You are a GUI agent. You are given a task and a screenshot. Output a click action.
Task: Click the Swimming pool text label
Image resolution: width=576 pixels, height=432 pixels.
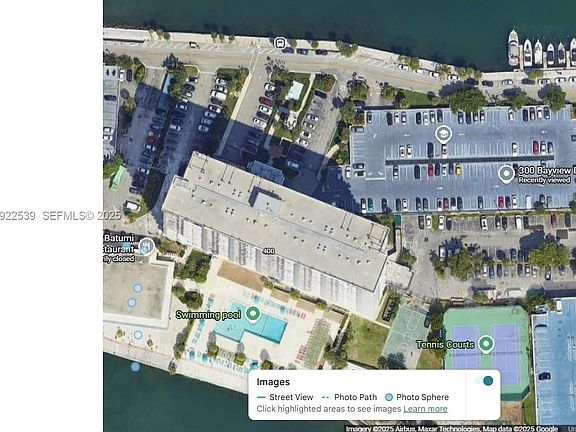[208, 315]
